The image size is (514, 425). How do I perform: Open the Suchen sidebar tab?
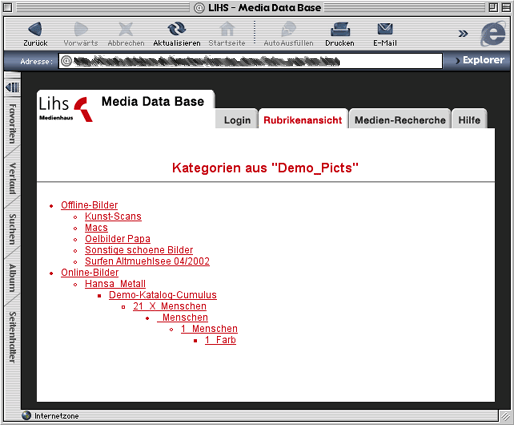point(12,229)
